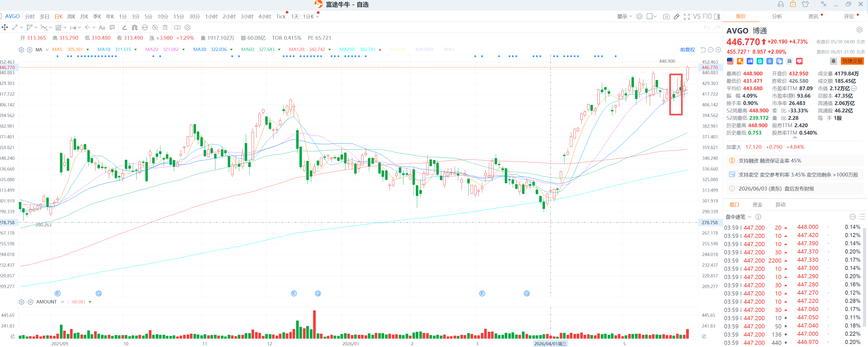Click the blue dollar sign badge
This screenshot has height=347, width=868.
click(770, 61)
